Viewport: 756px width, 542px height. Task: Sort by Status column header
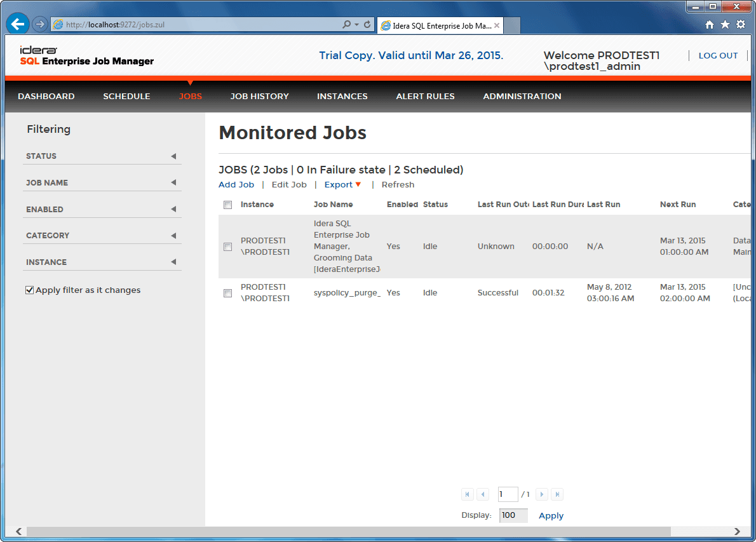tap(435, 205)
